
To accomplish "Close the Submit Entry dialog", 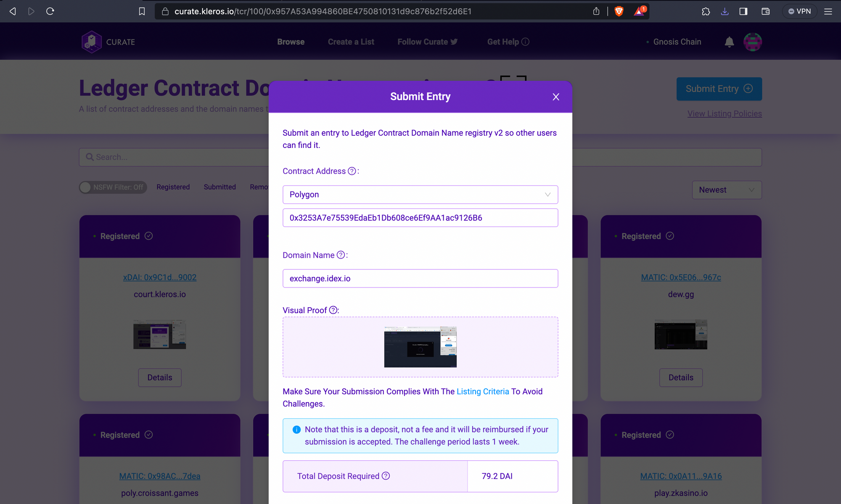I will (x=555, y=97).
